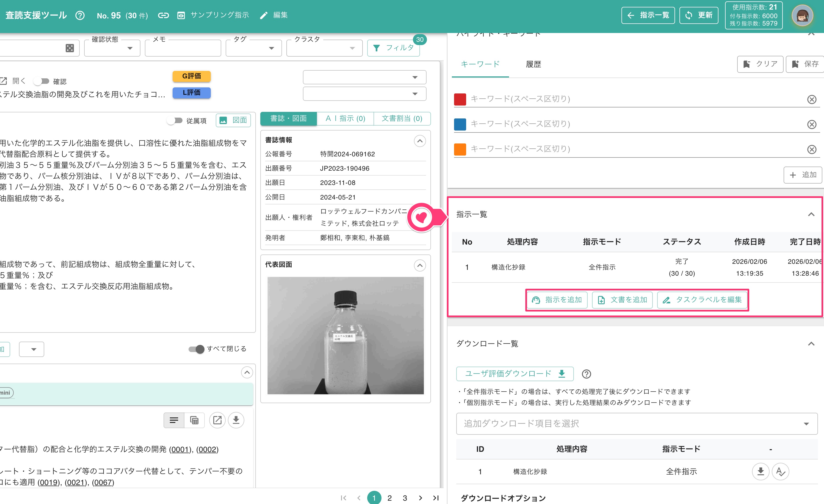The image size is (824, 504).
Task: Click the help question mark beside 査読支援ツール
Action: pos(80,15)
